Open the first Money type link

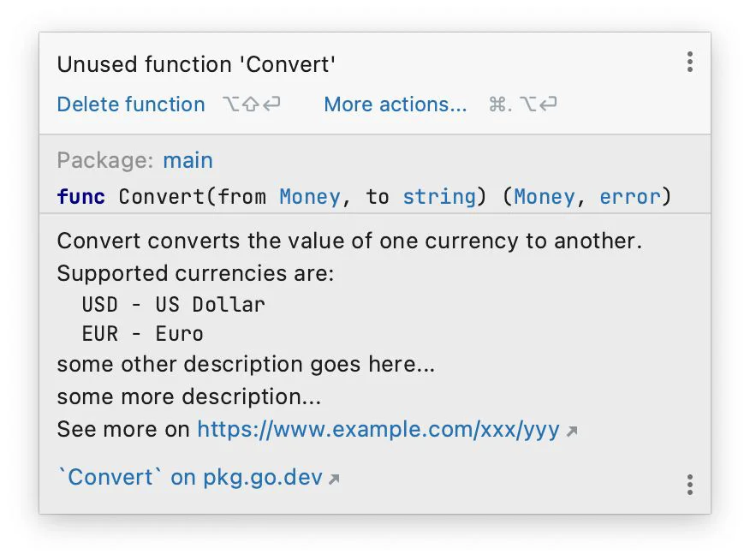[310, 197]
